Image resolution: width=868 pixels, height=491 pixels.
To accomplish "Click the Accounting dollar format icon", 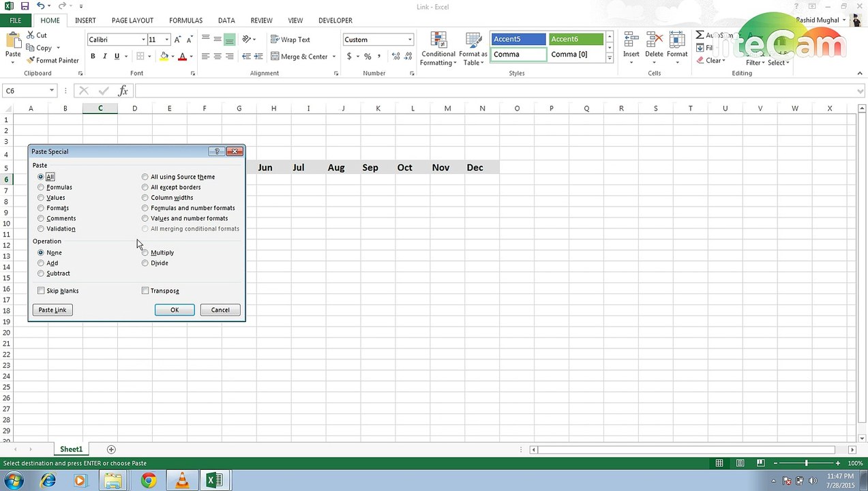I will tap(349, 57).
